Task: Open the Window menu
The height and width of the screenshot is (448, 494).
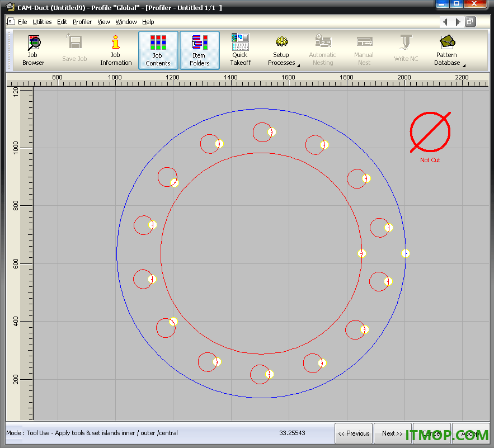Action: point(126,22)
